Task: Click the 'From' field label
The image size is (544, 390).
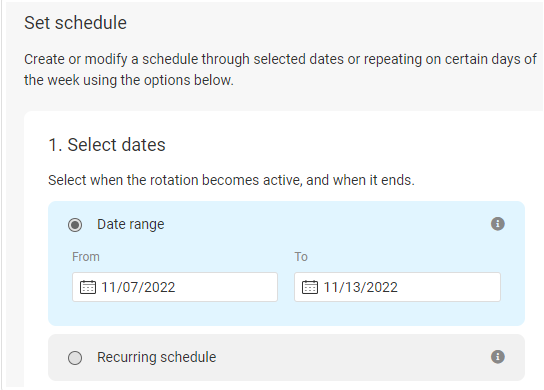Action: [x=86, y=257]
